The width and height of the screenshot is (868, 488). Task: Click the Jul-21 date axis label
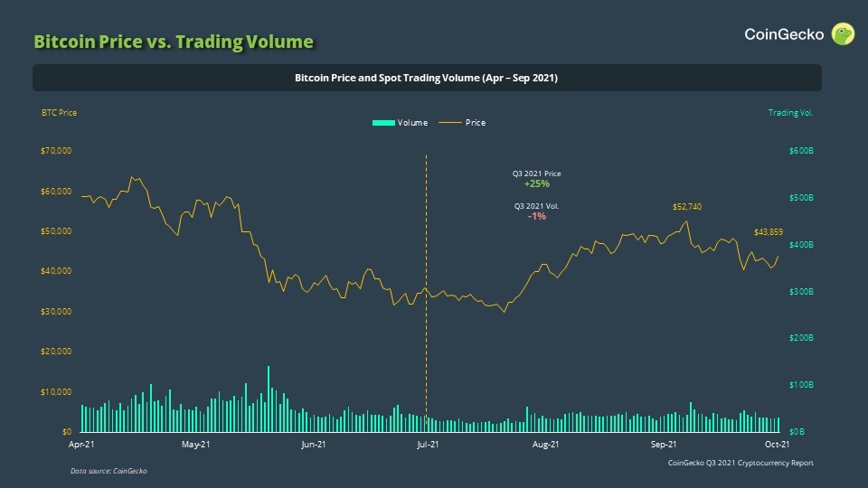pos(428,445)
